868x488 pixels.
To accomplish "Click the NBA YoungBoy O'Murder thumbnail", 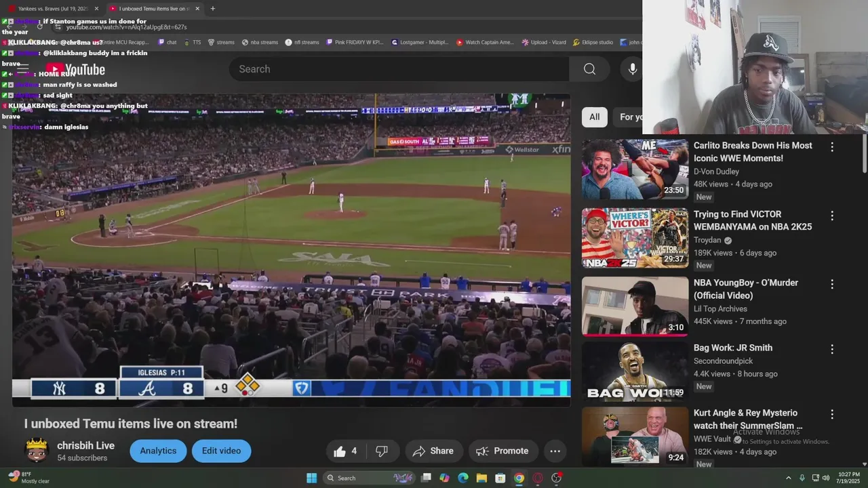I will point(635,306).
